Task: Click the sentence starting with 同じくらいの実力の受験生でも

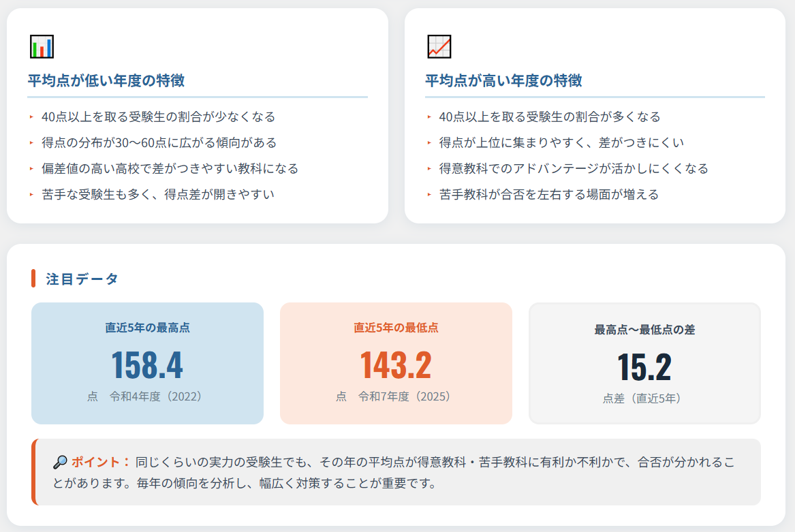Action: click(394, 473)
